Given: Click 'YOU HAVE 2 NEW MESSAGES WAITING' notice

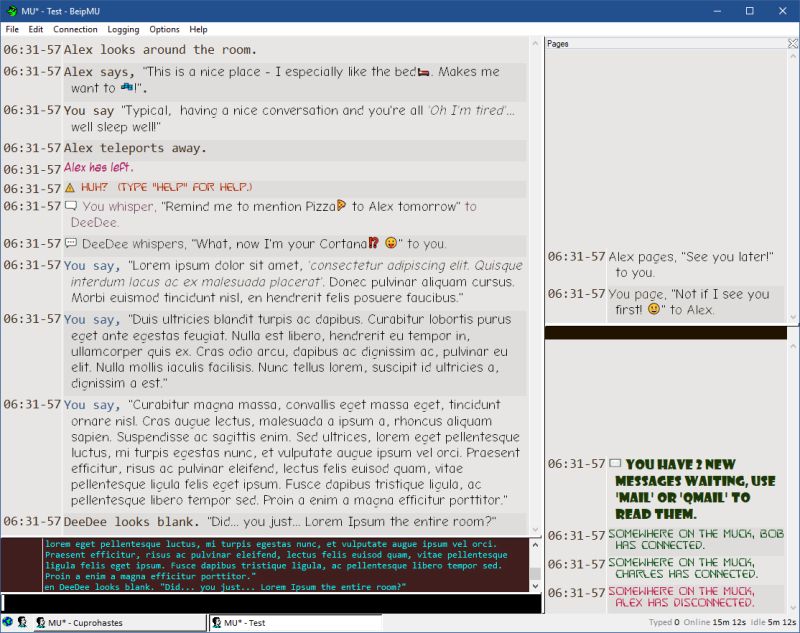Looking at the screenshot, I should (695, 489).
